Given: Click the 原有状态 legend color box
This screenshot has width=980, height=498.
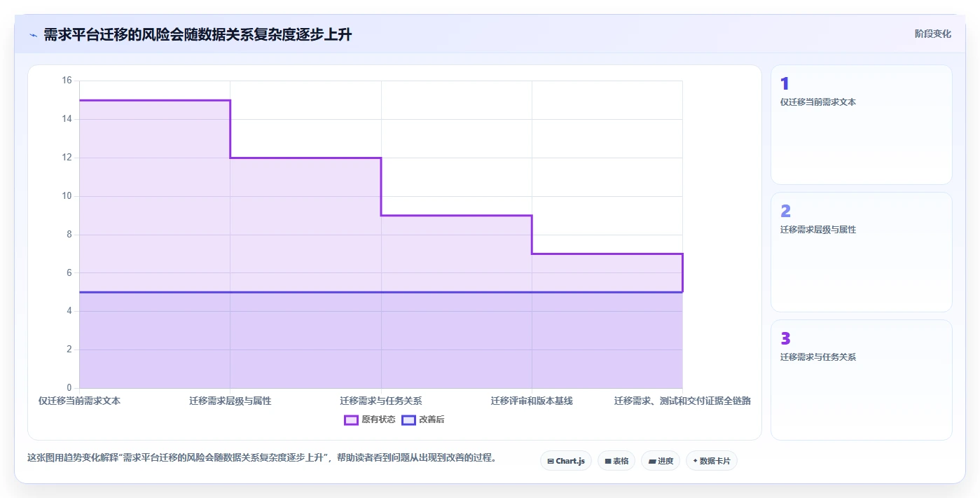Looking at the screenshot, I should tap(351, 420).
